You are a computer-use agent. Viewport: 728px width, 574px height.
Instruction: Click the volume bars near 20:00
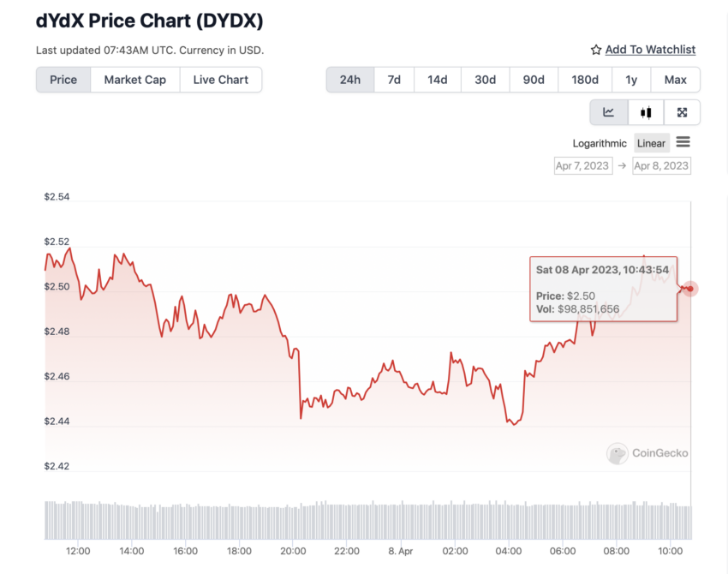293,521
